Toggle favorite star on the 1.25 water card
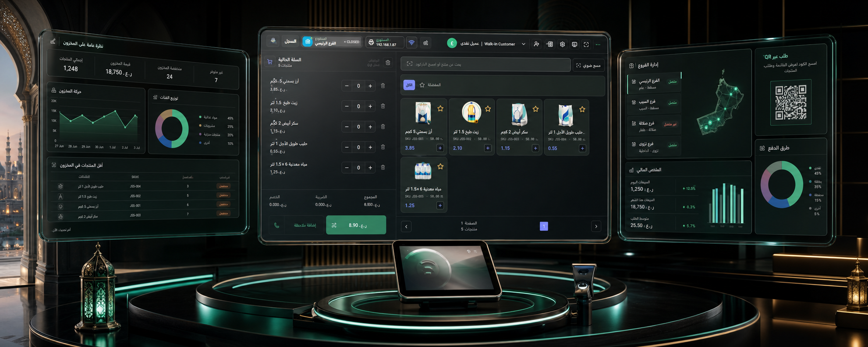868x347 pixels. click(440, 166)
